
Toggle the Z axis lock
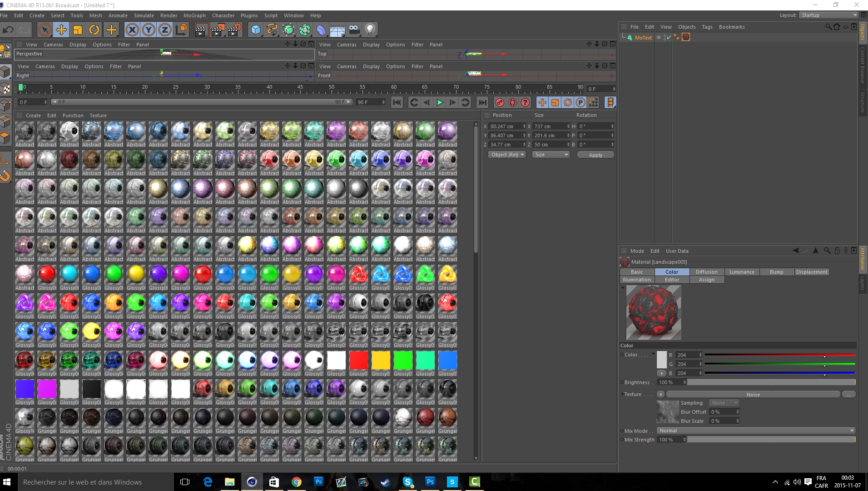(165, 30)
